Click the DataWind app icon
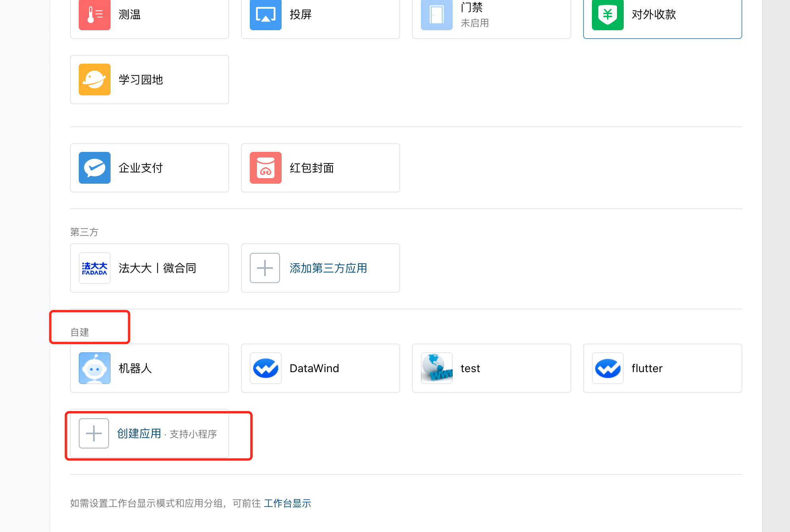This screenshot has width=790, height=532. coord(266,368)
